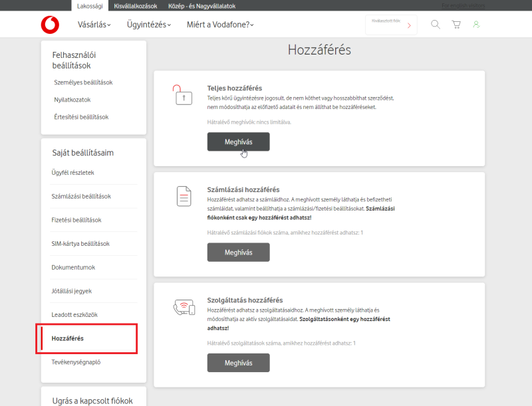This screenshot has height=406, width=532.
Task: Click the devices icon for Szolgáltatás hozzáférés
Action: click(184, 307)
